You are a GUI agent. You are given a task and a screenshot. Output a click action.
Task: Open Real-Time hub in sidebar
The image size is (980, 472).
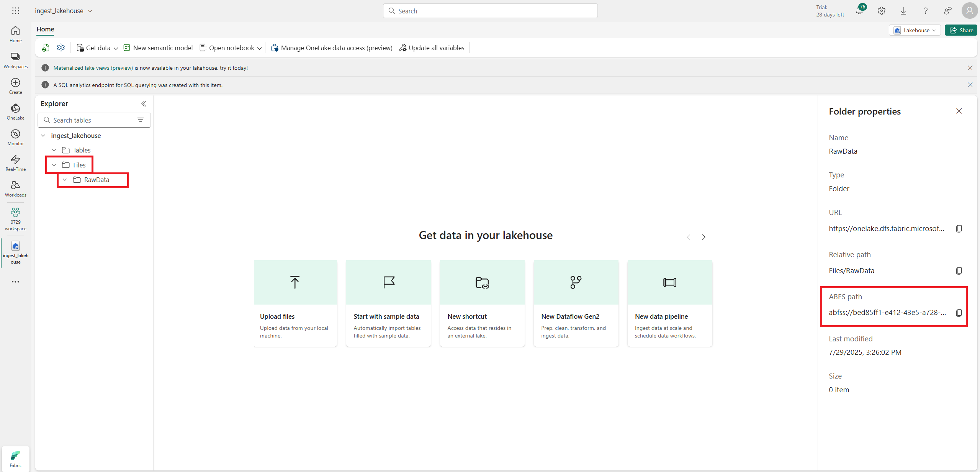coord(15,163)
